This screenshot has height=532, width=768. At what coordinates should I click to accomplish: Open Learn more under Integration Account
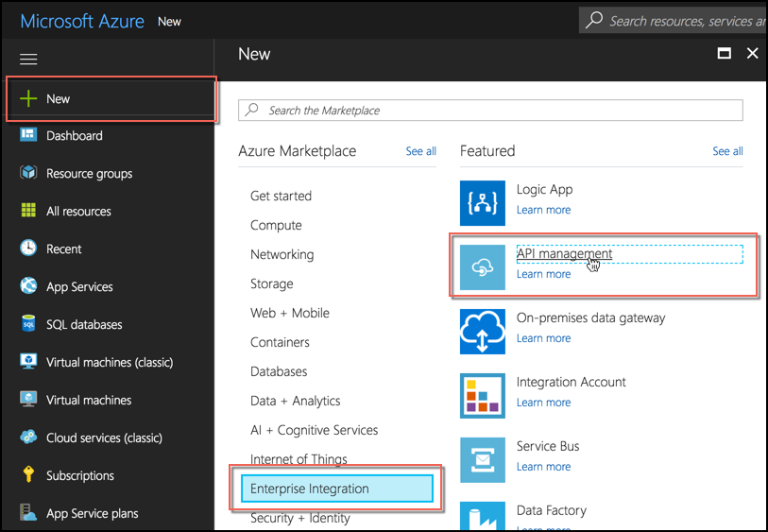[544, 403]
